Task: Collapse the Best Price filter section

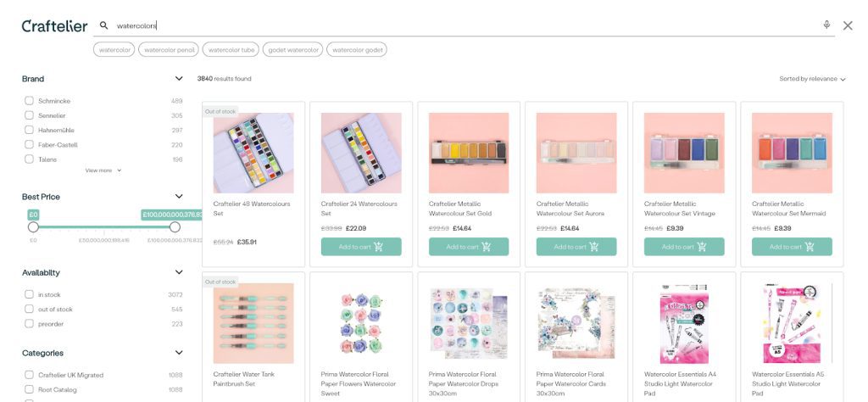Action: (x=179, y=197)
